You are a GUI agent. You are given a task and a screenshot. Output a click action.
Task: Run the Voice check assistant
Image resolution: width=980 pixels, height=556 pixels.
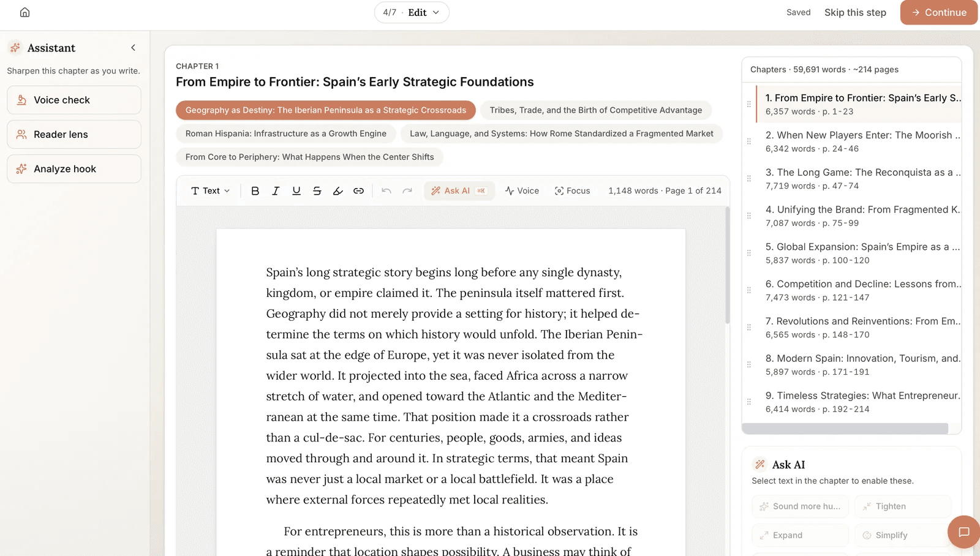point(74,100)
